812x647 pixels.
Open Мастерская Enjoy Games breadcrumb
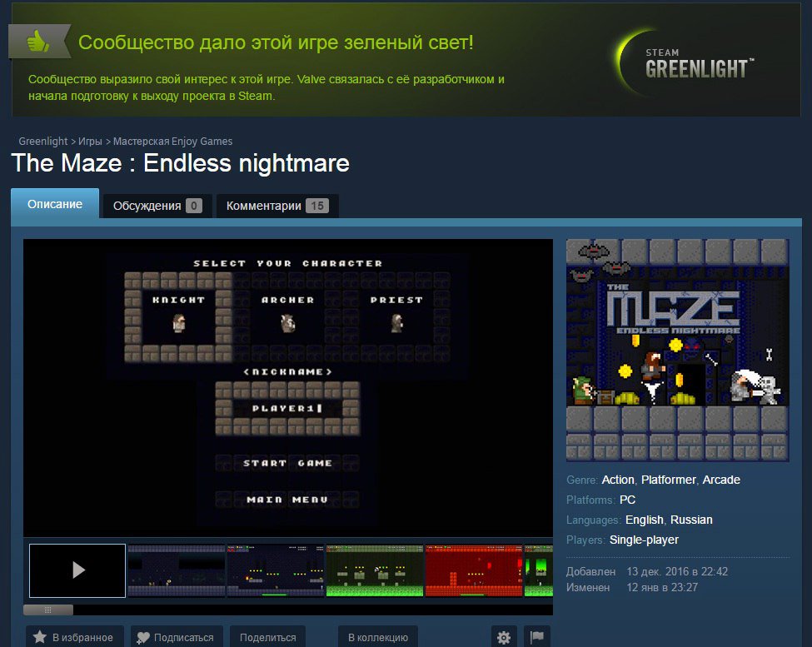(172, 142)
